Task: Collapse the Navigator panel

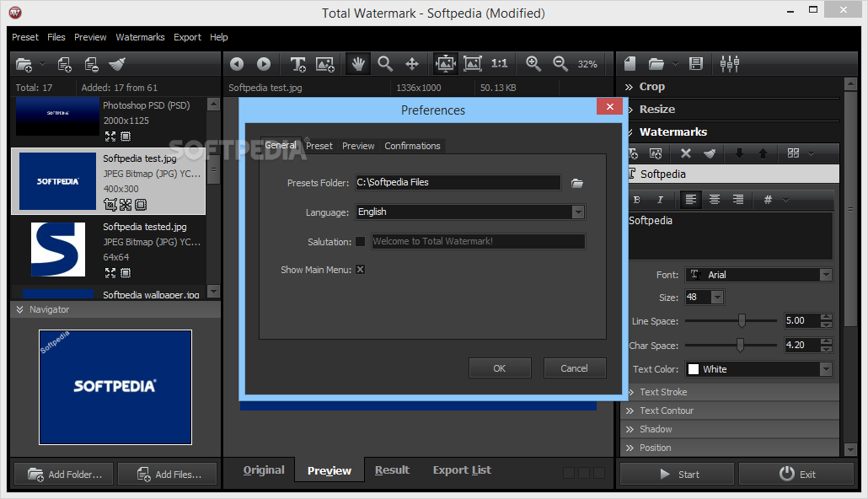Action: pyautogui.click(x=20, y=309)
